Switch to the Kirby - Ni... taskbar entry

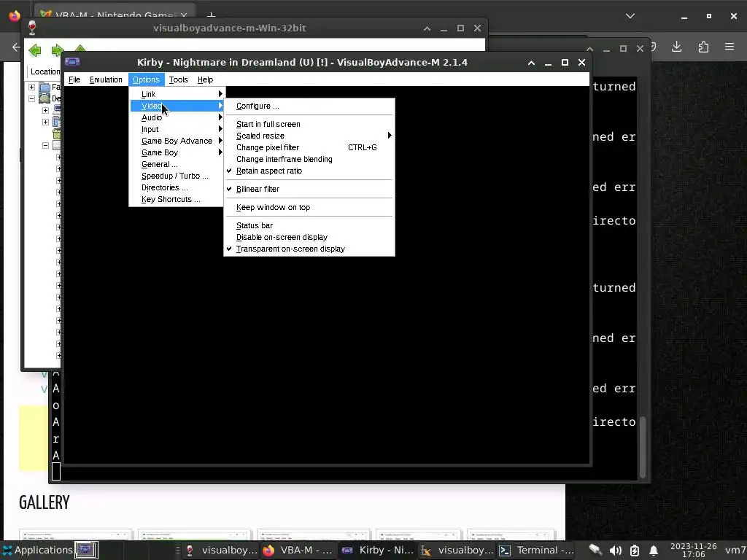[x=378, y=550]
